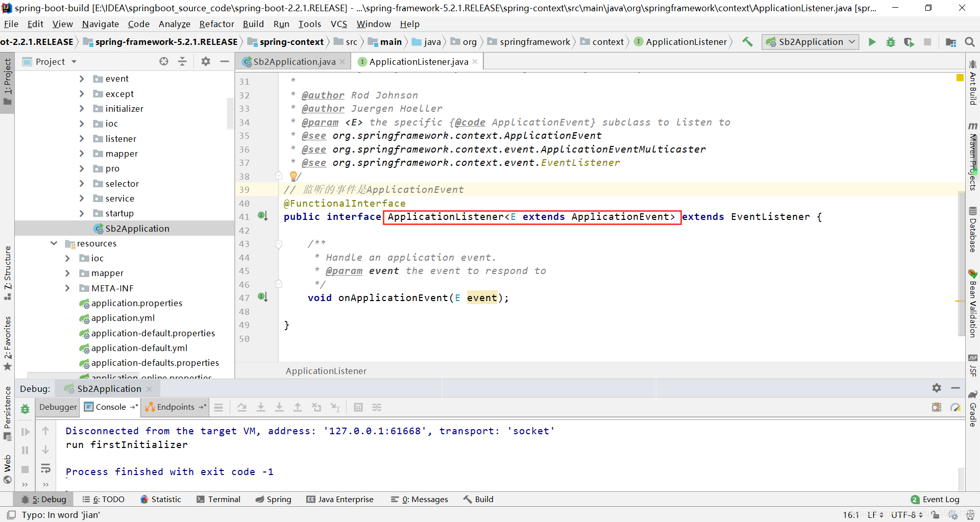
Task: Open the Terminal tool window
Action: tap(218, 499)
